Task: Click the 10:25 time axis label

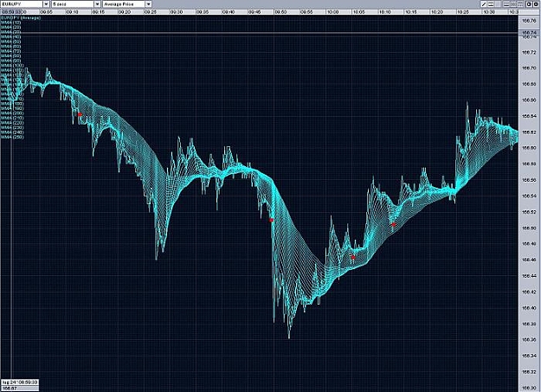Action: 463,12
